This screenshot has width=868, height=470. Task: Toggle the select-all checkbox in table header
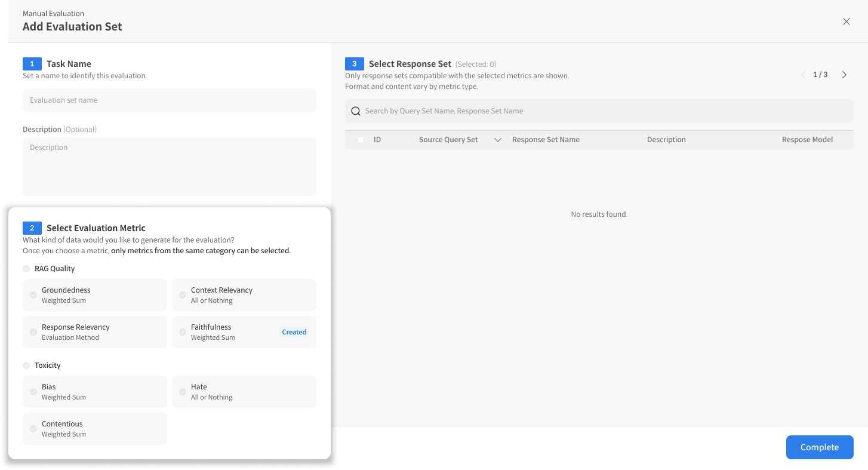point(361,140)
